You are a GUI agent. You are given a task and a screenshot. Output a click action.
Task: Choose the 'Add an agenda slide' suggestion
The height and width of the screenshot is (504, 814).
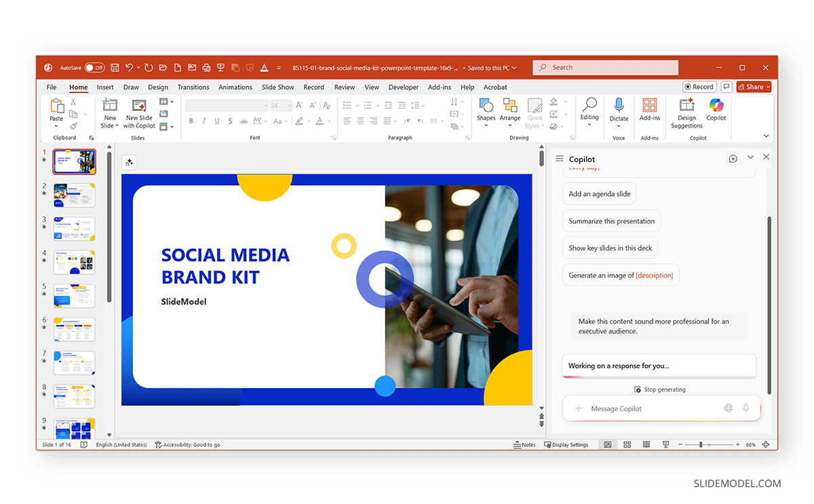(599, 194)
